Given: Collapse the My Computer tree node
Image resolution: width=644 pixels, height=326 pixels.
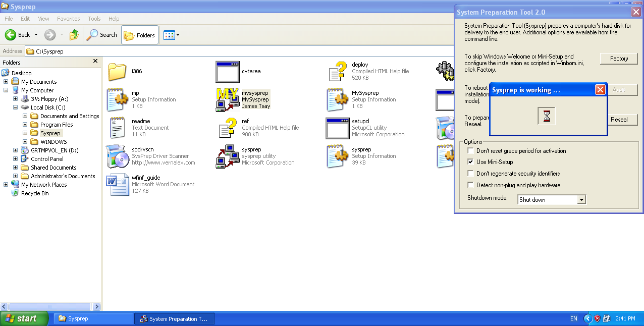Looking at the screenshot, I should click(x=6, y=90).
